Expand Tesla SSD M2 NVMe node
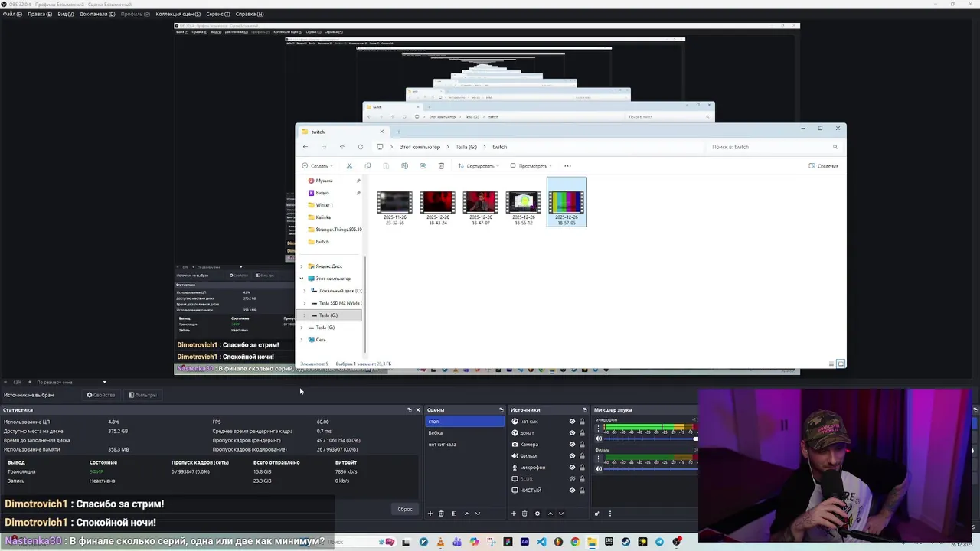 305,303
